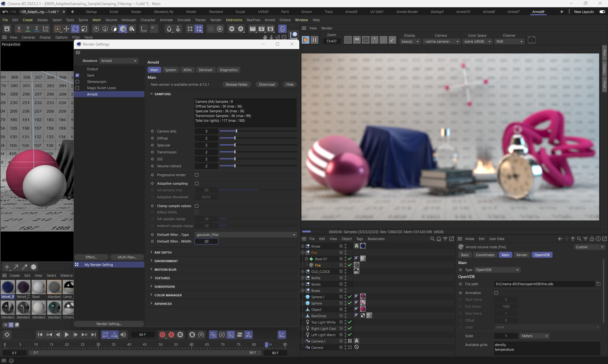Go to end of timeline
Image resolution: width=608 pixels, height=364 pixels.
93,335
